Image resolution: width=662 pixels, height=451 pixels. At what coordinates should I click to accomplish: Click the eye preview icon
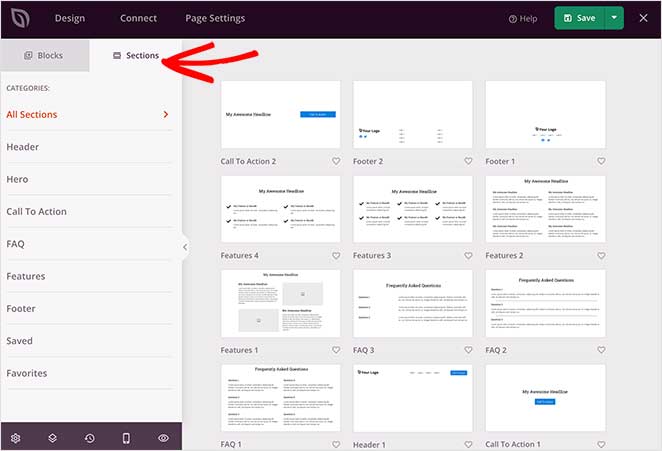tap(163, 438)
